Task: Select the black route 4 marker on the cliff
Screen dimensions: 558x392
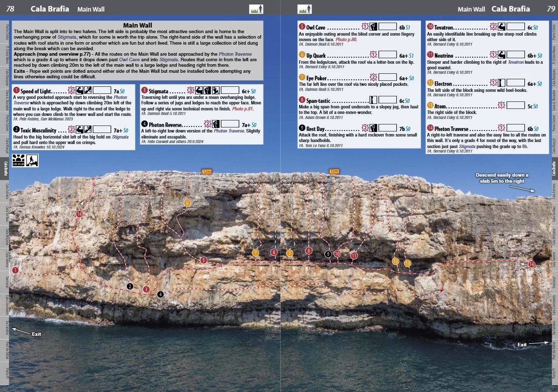Action: click(x=160, y=294)
